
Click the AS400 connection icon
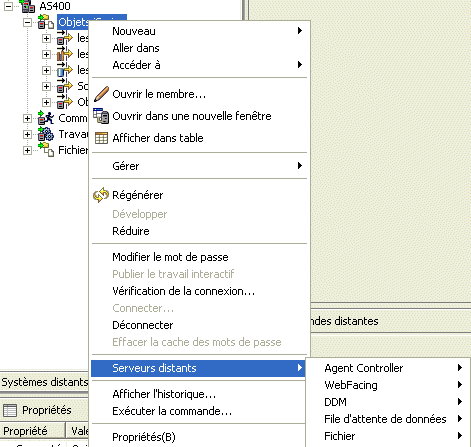(27, 6)
